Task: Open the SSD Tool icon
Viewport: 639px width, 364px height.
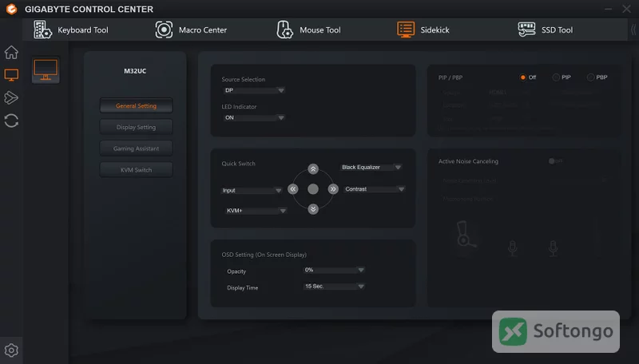Action: (526, 30)
